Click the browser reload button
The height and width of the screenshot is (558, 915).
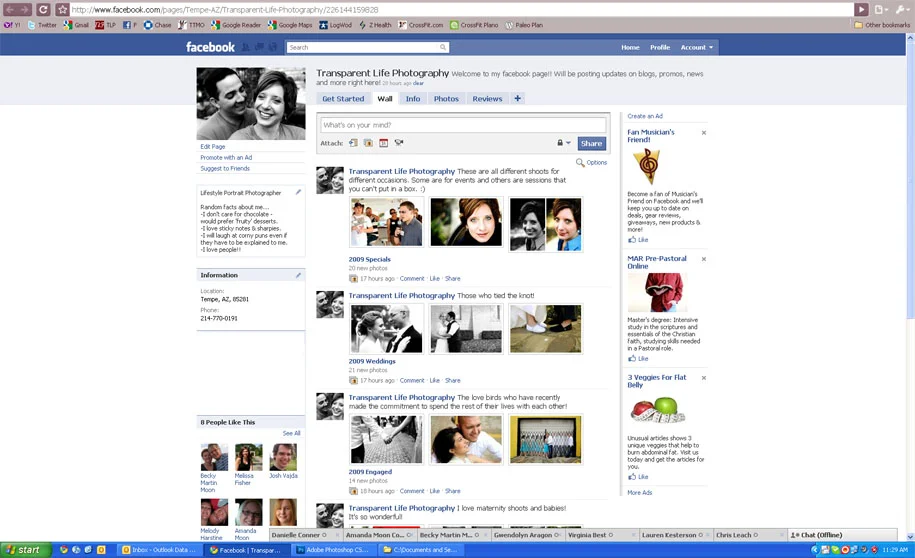click(x=43, y=9)
